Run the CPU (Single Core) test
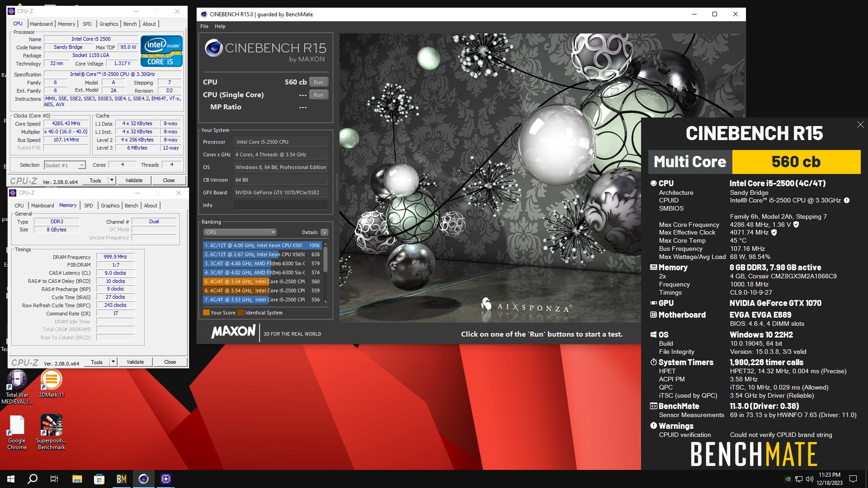This screenshot has width=868, height=488. 319,95
